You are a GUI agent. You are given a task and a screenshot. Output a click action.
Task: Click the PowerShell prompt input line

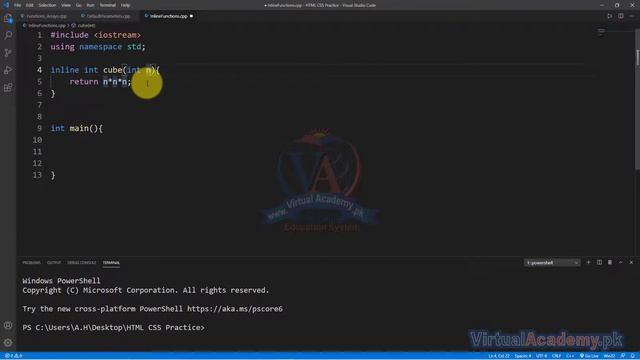[113, 327]
